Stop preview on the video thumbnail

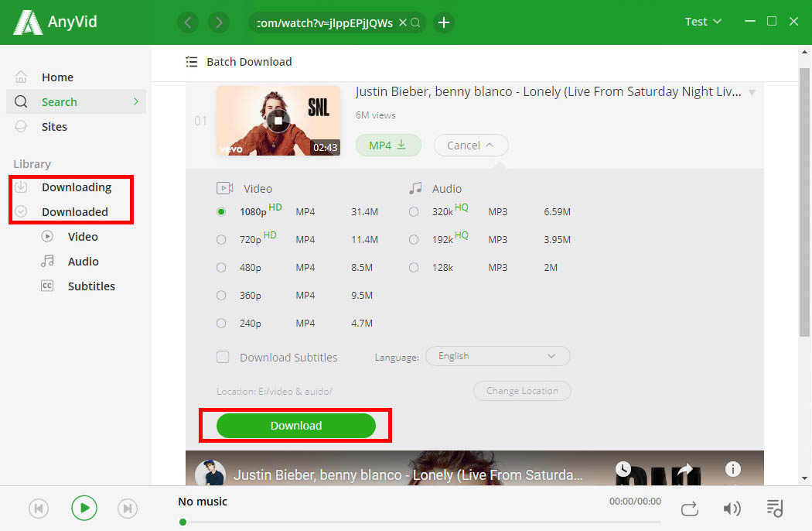tap(278, 121)
